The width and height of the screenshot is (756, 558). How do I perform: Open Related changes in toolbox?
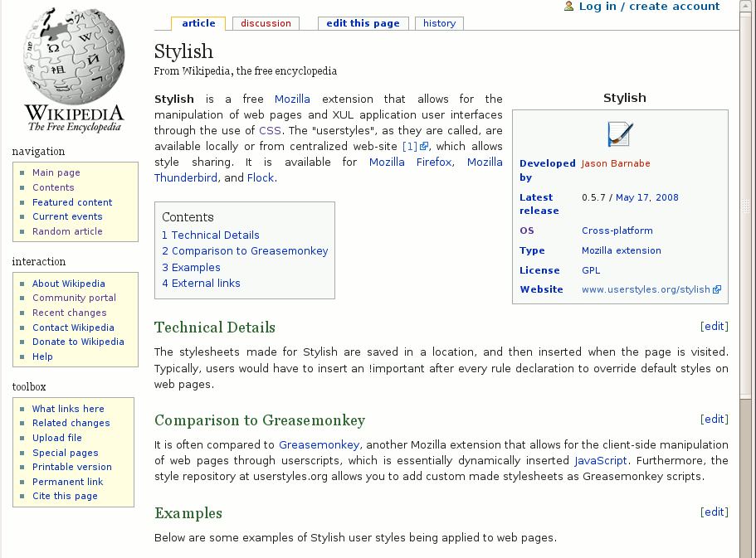point(71,423)
